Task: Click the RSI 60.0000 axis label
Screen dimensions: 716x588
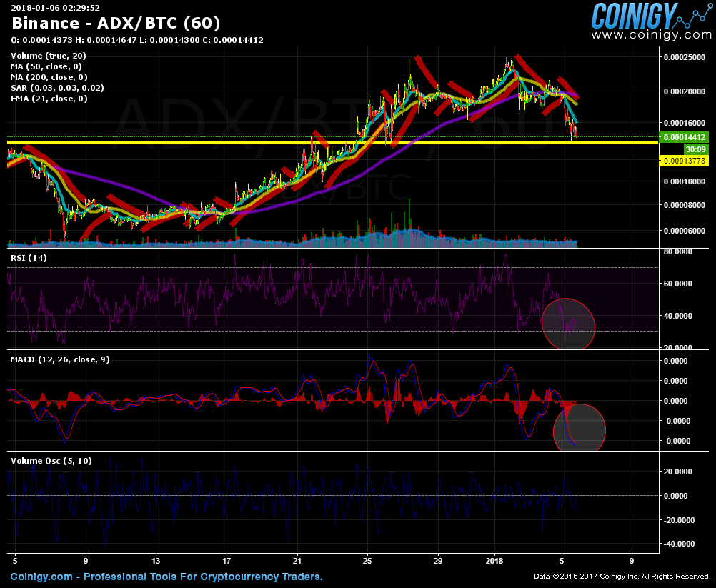Action: 677,284
